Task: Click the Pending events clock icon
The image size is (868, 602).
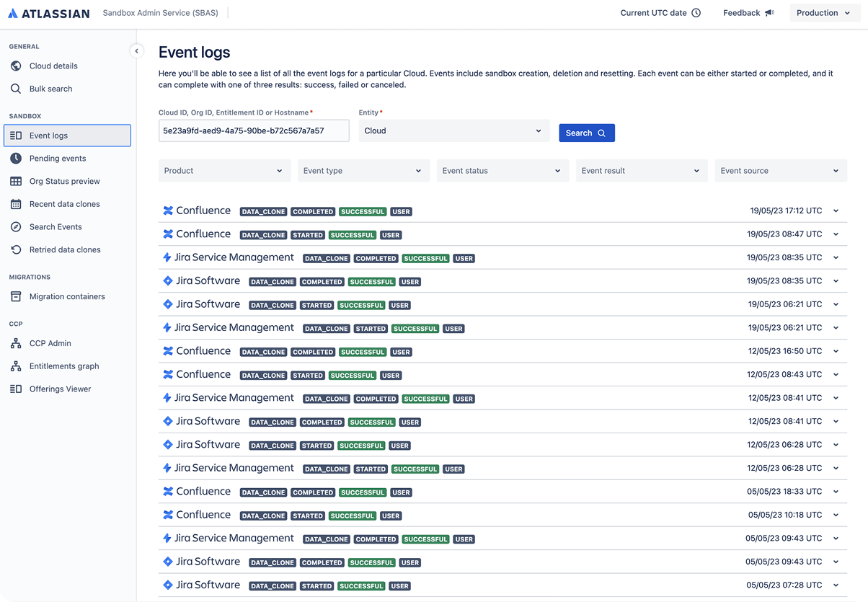Action: (16, 158)
